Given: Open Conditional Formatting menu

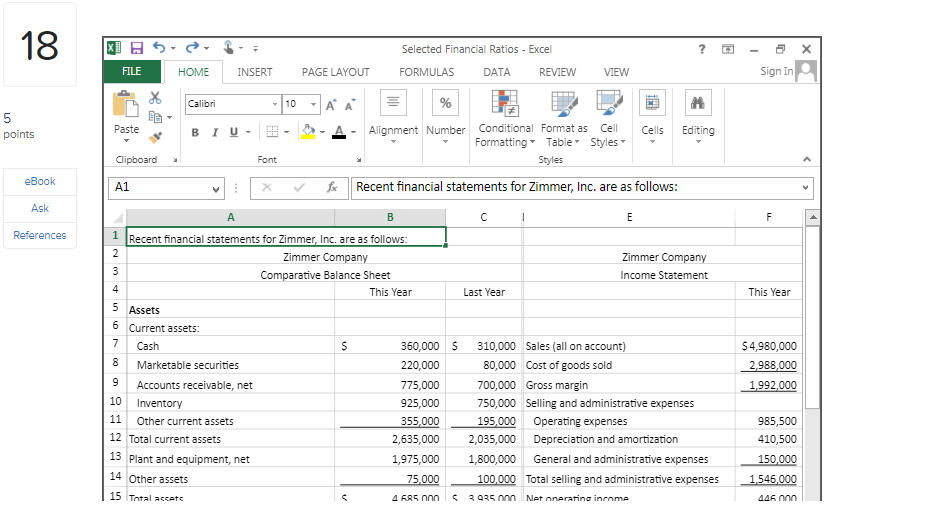Looking at the screenshot, I should (505, 118).
